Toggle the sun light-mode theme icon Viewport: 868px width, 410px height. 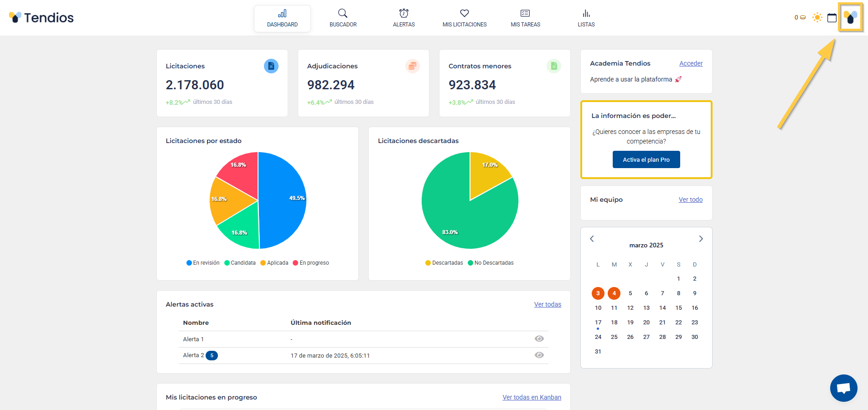pos(817,18)
